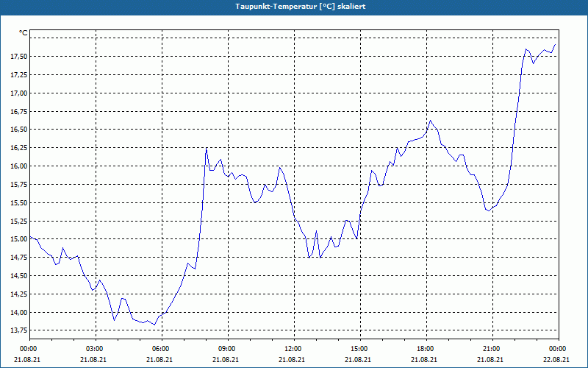Select the 21.08.21 date below 09:00
Image resolution: width=588 pixels, height=368 pixels.
tap(226, 359)
